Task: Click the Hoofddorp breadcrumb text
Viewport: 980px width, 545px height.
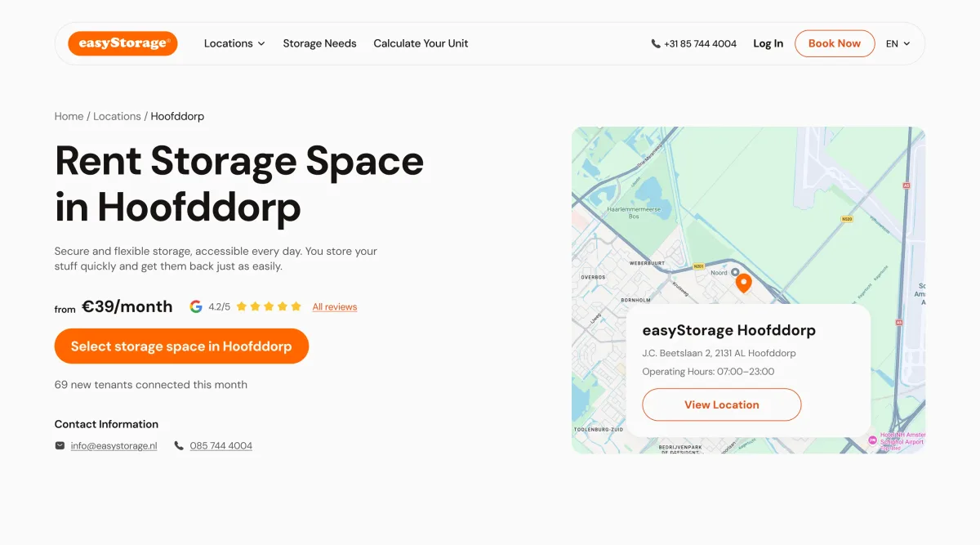Action: click(x=177, y=116)
